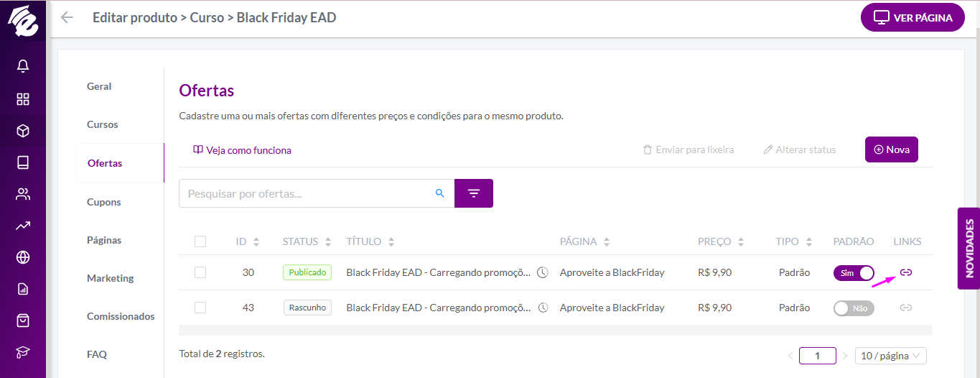The height and width of the screenshot is (378, 980).
Task: Create a new offer with Nova
Action: [892, 149]
